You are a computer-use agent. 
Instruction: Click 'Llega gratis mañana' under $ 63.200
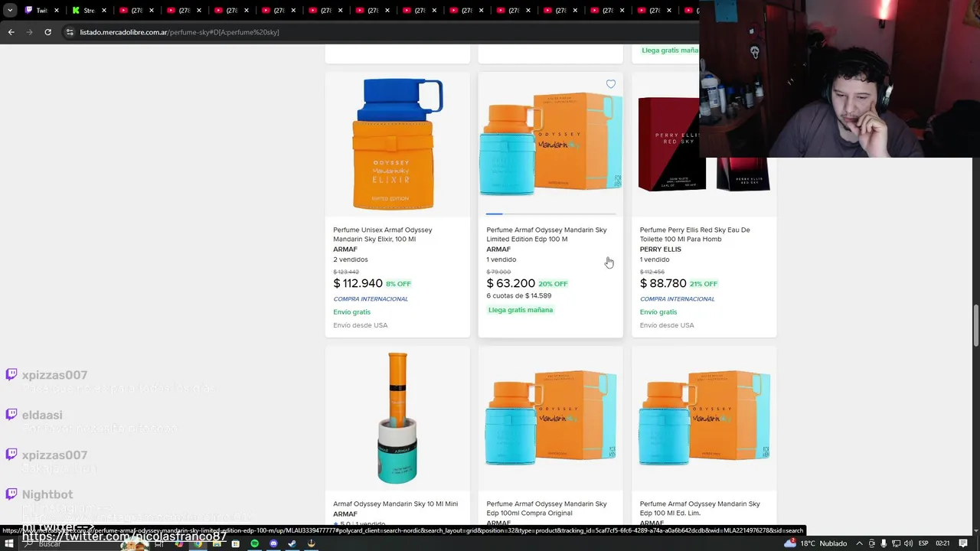[x=521, y=310]
